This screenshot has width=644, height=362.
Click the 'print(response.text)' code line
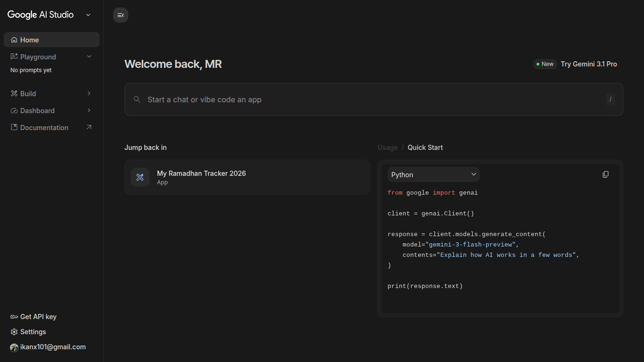[x=425, y=286]
